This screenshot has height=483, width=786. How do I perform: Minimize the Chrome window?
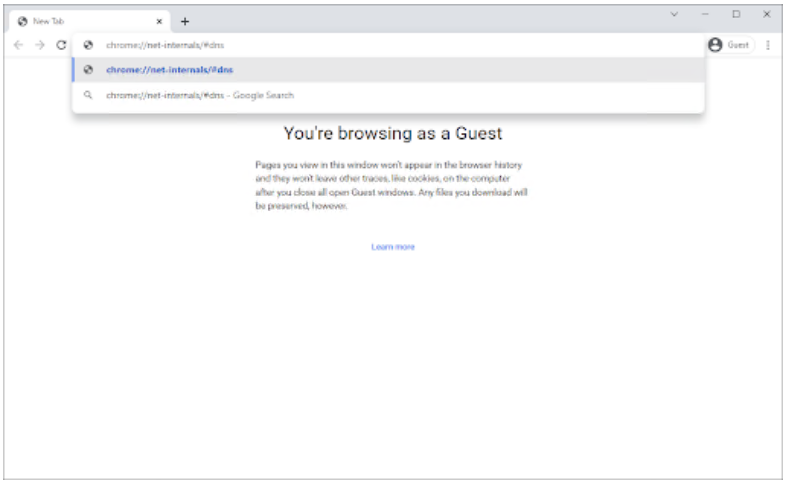(705, 14)
